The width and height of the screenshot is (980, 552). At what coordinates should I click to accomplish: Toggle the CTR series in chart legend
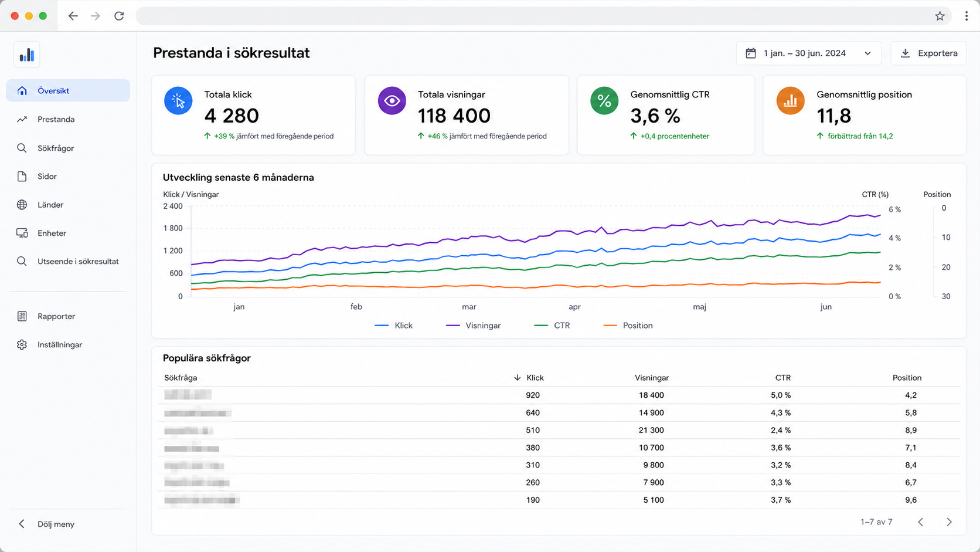pyautogui.click(x=552, y=326)
